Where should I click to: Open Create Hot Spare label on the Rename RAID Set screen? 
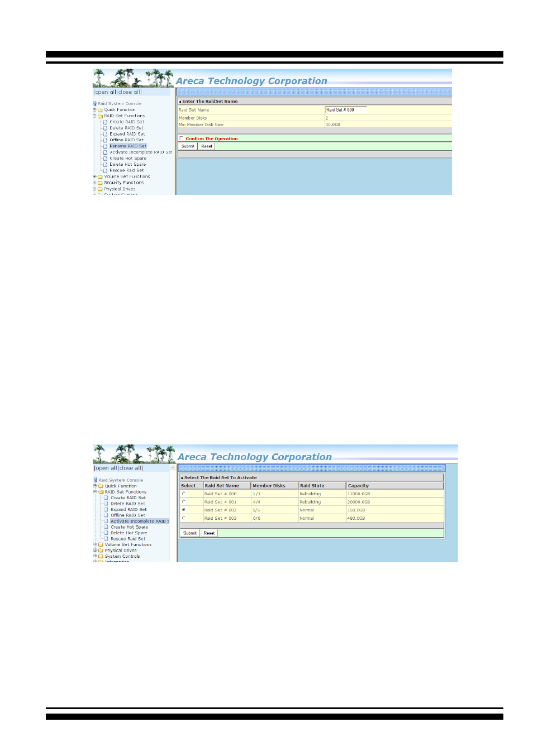click(x=128, y=159)
